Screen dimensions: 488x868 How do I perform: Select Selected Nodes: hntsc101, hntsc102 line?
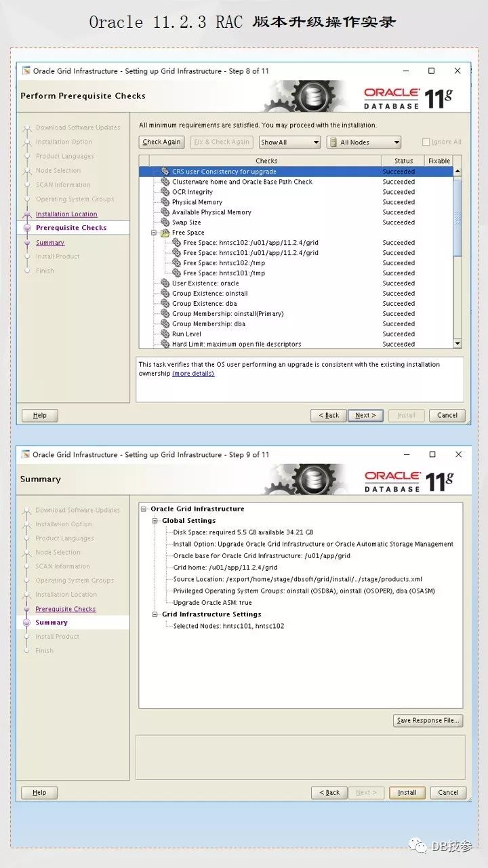tap(228, 626)
